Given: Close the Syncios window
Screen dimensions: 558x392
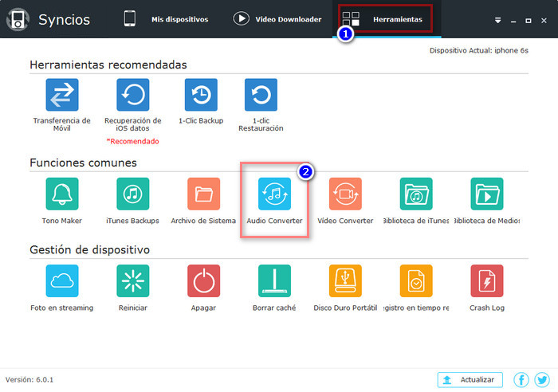Looking at the screenshot, I should 544,21.
